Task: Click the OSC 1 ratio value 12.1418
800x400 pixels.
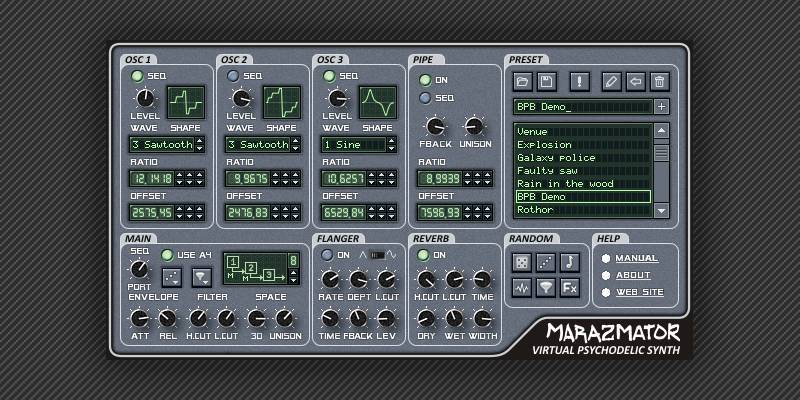Action: pyautogui.click(x=152, y=179)
